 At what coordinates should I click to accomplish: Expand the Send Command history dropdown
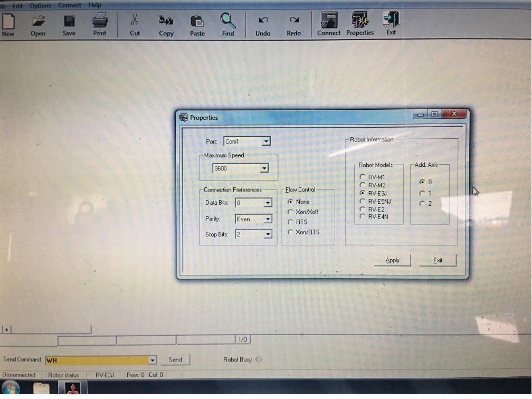[x=153, y=360]
